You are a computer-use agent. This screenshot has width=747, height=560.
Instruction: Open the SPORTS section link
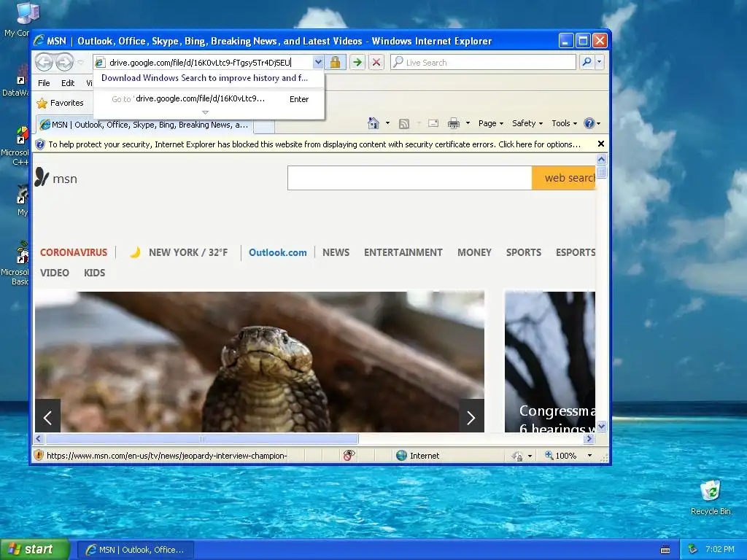tap(524, 252)
